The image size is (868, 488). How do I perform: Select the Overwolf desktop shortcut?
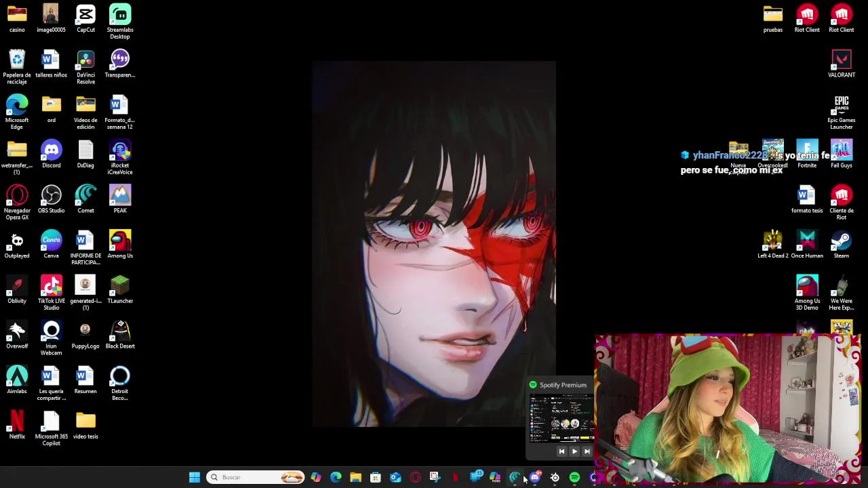click(17, 335)
